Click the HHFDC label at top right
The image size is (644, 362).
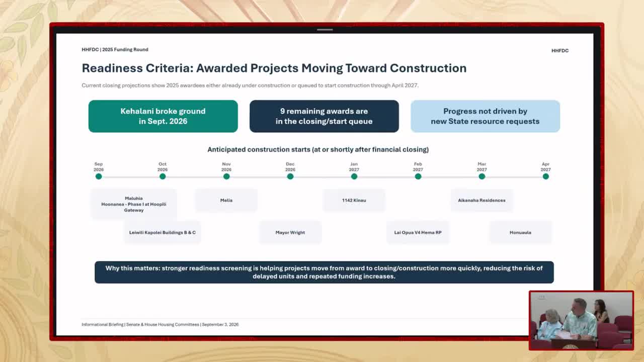coord(560,51)
